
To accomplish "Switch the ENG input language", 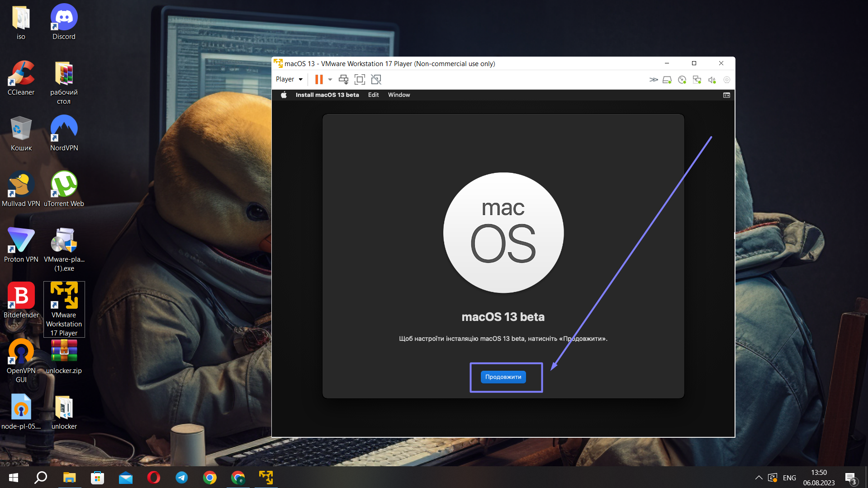I will pyautogui.click(x=789, y=478).
